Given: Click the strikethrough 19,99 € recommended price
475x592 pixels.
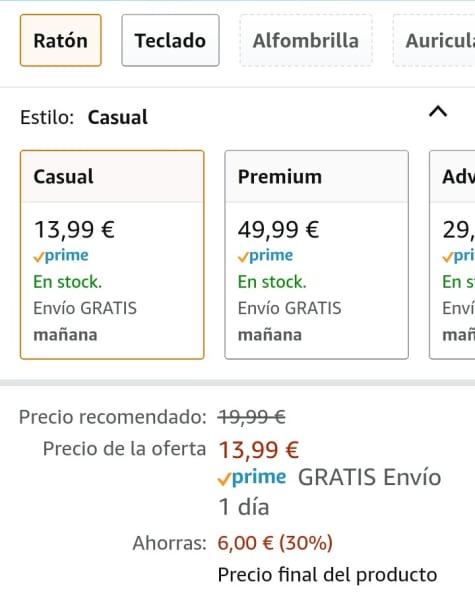Looking at the screenshot, I should 251,417.
